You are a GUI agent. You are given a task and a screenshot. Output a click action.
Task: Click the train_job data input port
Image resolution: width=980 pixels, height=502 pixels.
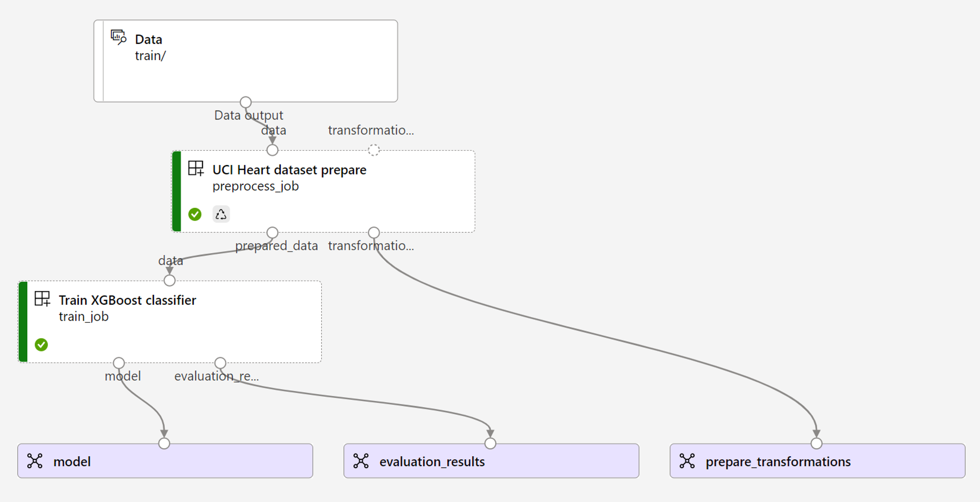coord(169,280)
